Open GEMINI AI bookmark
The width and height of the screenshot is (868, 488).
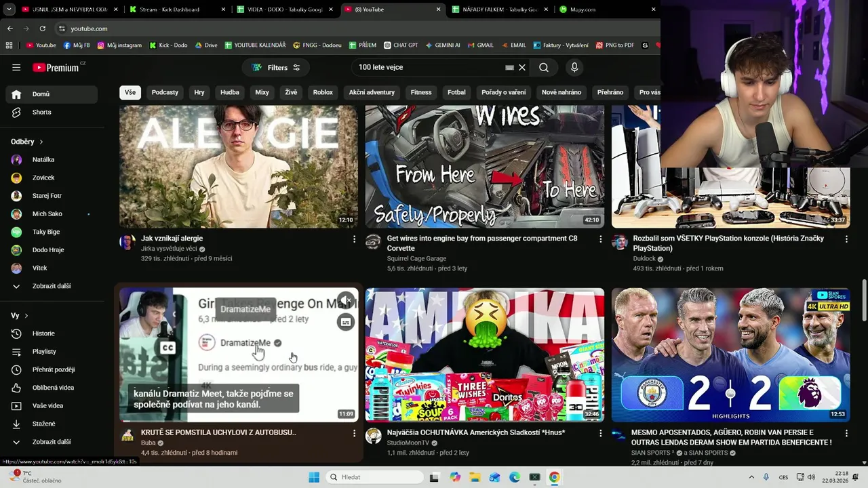tap(442, 45)
